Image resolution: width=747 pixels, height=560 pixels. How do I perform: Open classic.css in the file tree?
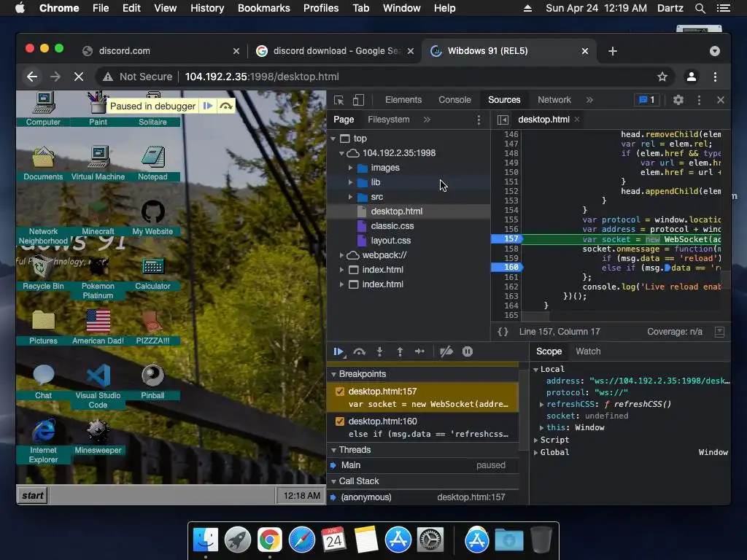(392, 226)
